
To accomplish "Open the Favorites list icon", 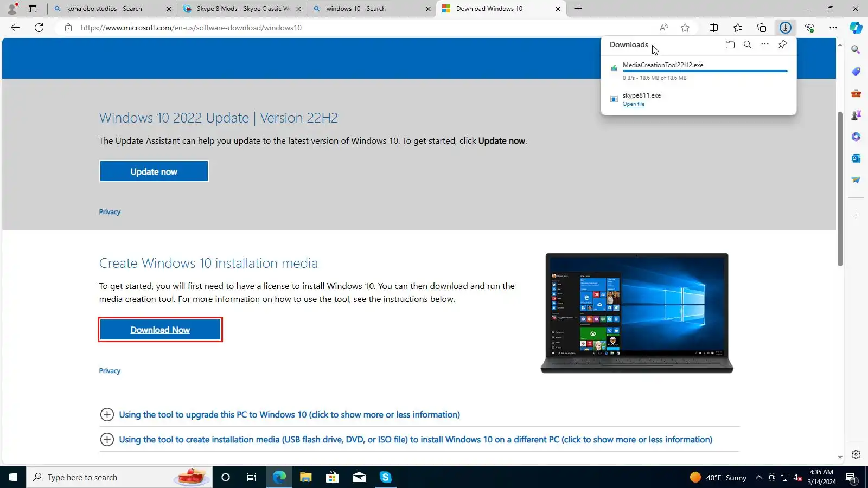I will pos(738,28).
